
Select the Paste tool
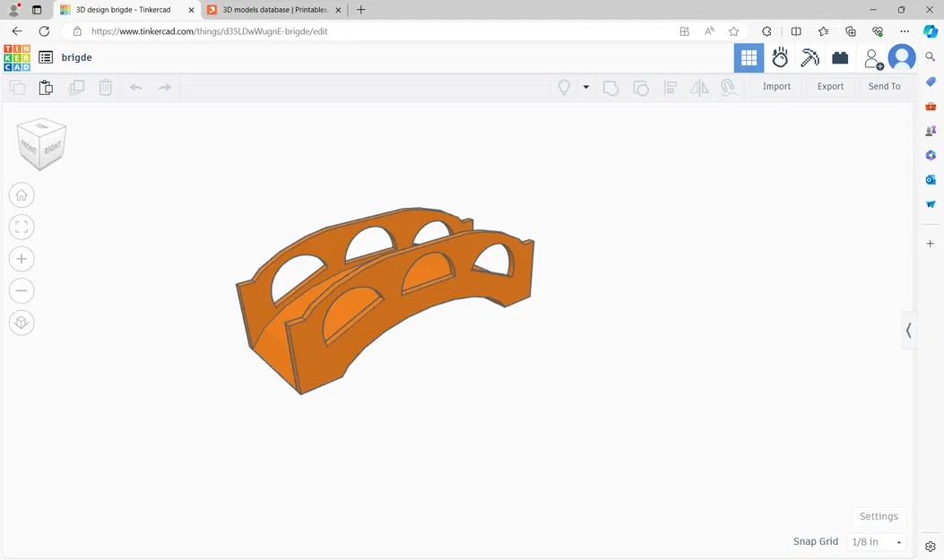pos(46,87)
